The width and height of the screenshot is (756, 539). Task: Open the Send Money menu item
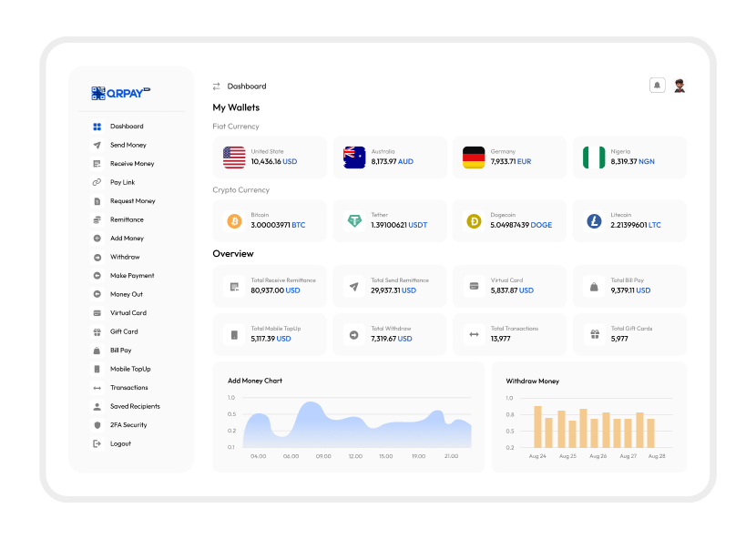128,146
